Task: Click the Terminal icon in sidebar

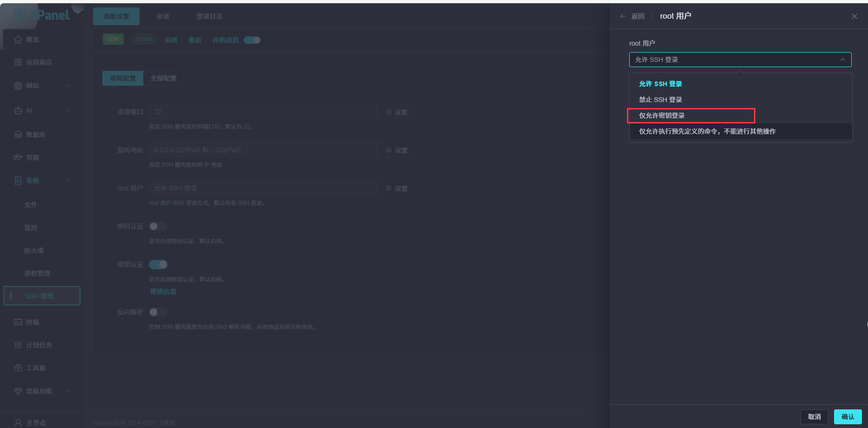Action: (x=18, y=322)
